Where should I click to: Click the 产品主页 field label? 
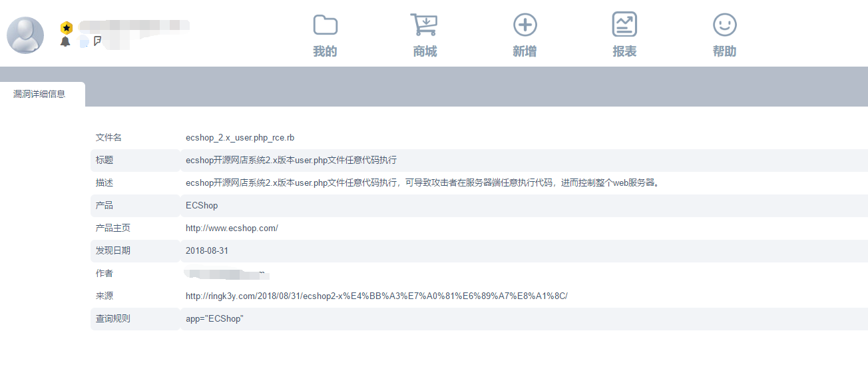point(113,228)
